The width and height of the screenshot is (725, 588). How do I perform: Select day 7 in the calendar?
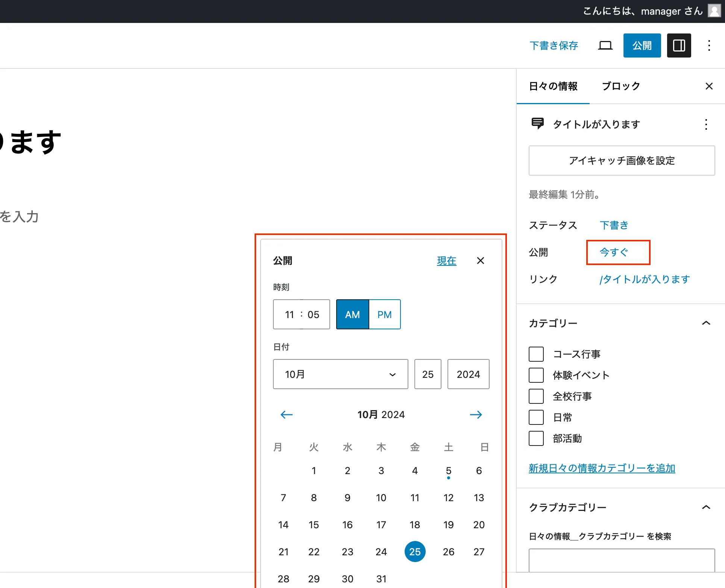tap(283, 497)
